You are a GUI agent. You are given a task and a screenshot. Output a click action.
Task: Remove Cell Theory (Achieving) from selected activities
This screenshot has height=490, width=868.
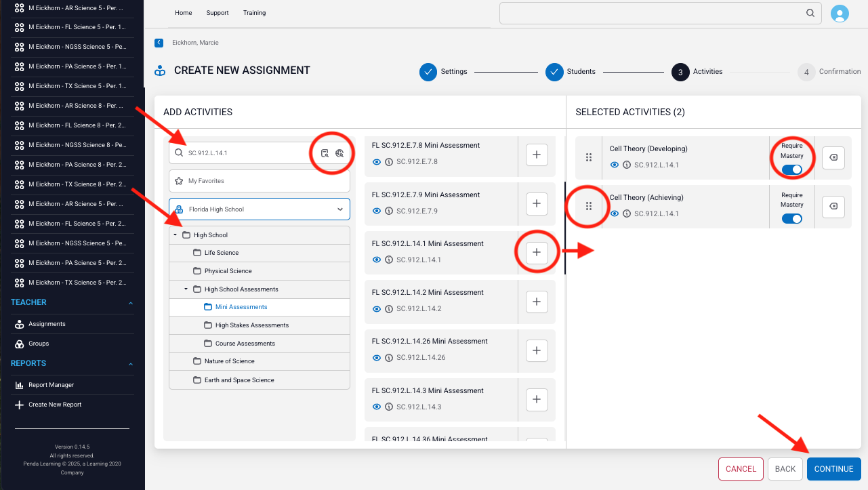(x=833, y=206)
